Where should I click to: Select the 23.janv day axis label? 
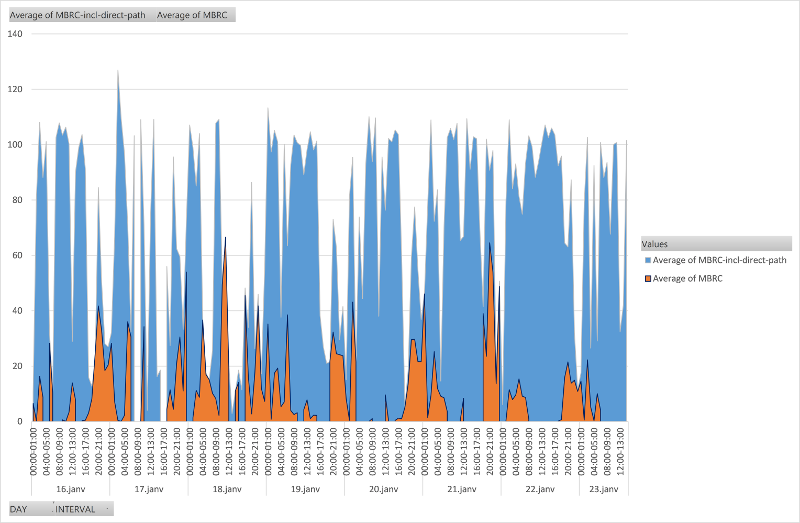coord(603,489)
